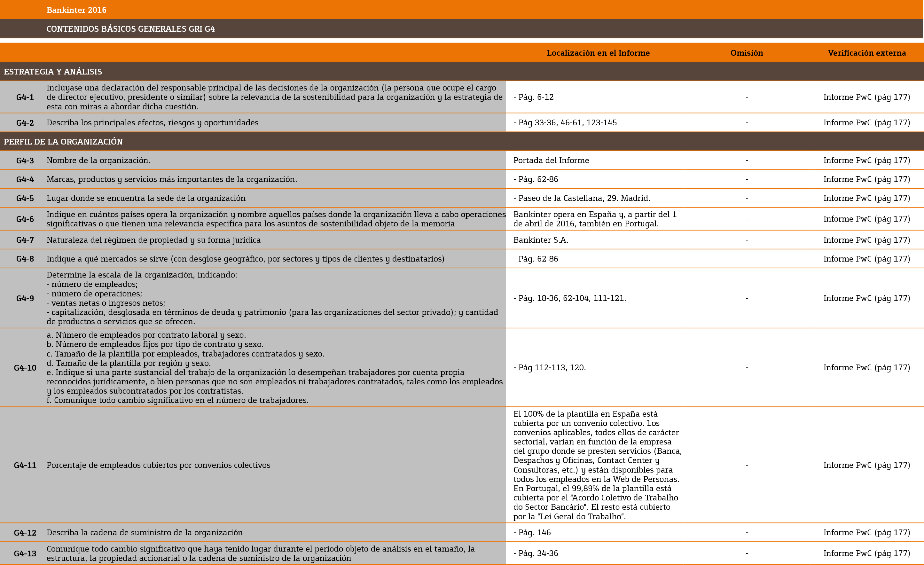
Task: Click the G4-12 indicator code
Action: (x=25, y=533)
